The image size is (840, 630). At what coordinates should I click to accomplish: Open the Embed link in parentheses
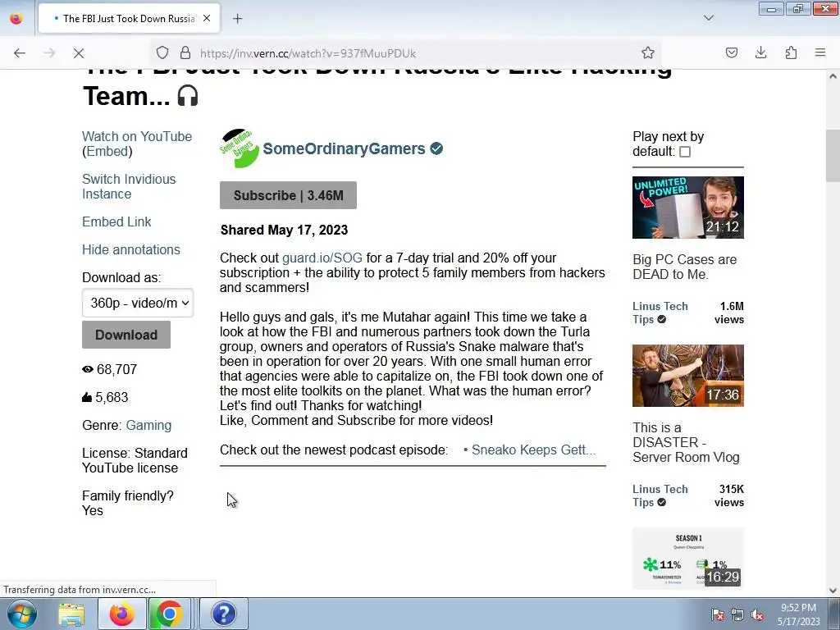107,151
